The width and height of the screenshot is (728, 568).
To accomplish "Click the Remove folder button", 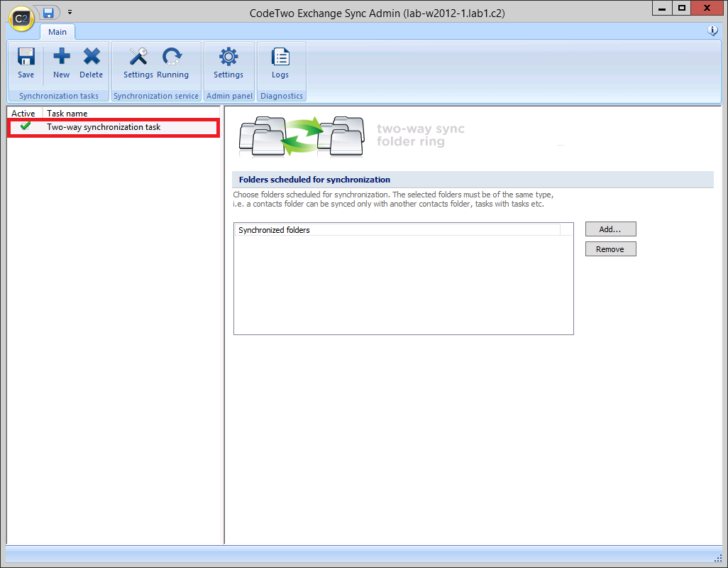I will (610, 249).
